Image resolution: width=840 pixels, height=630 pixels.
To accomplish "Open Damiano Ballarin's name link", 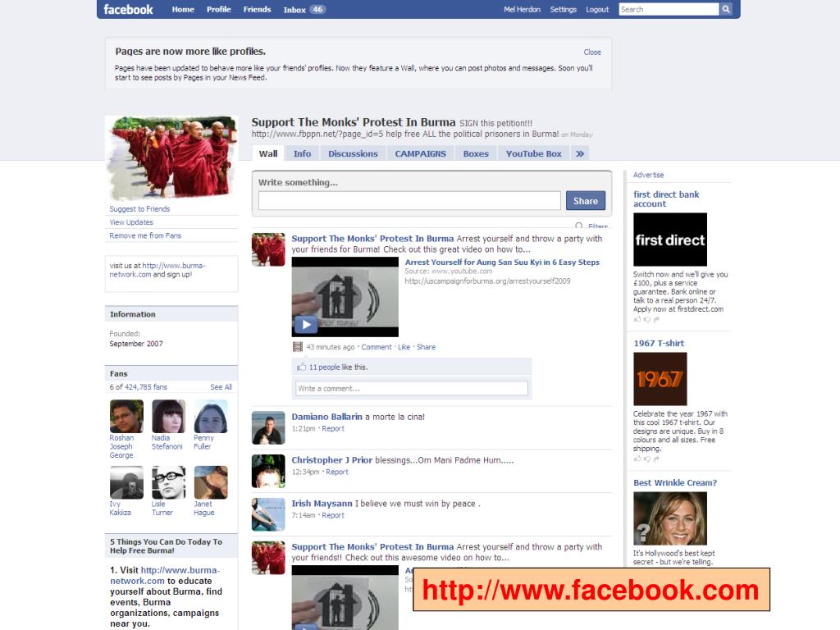I will click(x=326, y=417).
